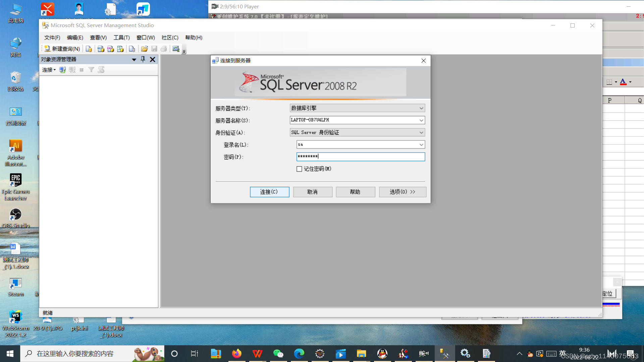The image size is (644, 362).
Task: Click the borders icon in background window toolbar
Action: (x=609, y=82)
